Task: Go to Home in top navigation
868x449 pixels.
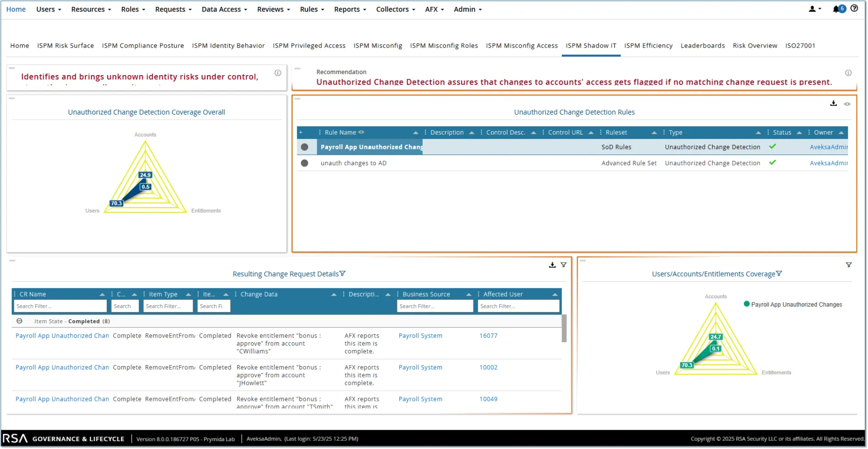Action: pos(16,9)
